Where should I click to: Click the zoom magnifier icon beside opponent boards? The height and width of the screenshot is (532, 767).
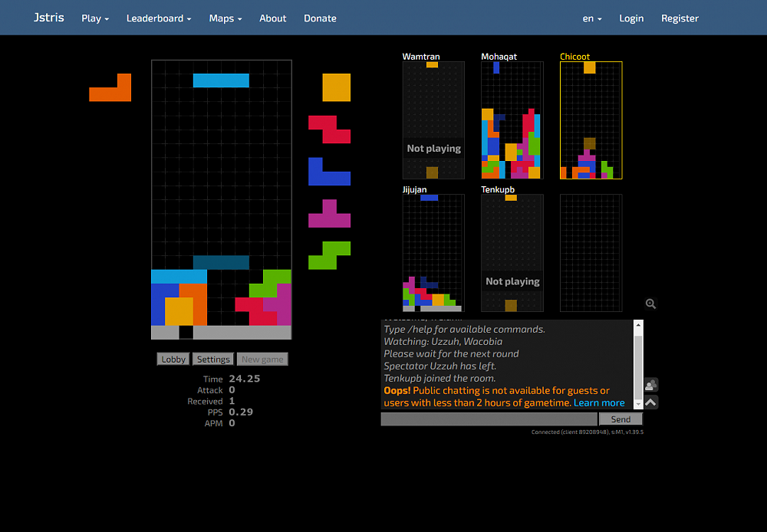click(x=650, y=304)
